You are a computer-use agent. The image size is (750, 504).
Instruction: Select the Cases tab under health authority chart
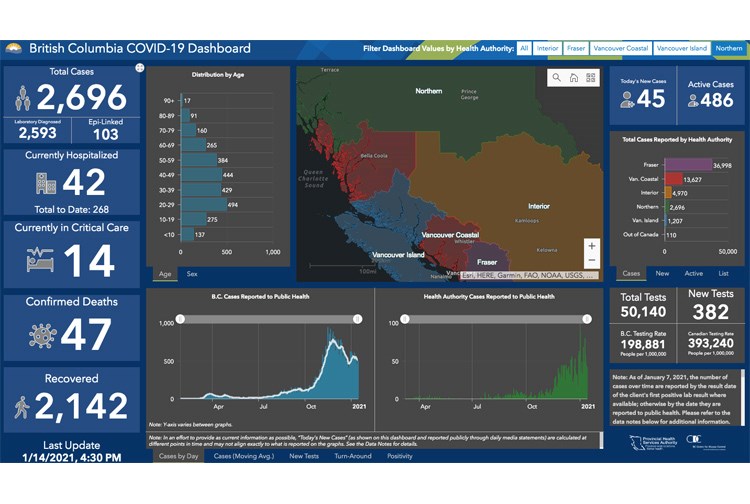pyautogui.click(x=631, y=274)
